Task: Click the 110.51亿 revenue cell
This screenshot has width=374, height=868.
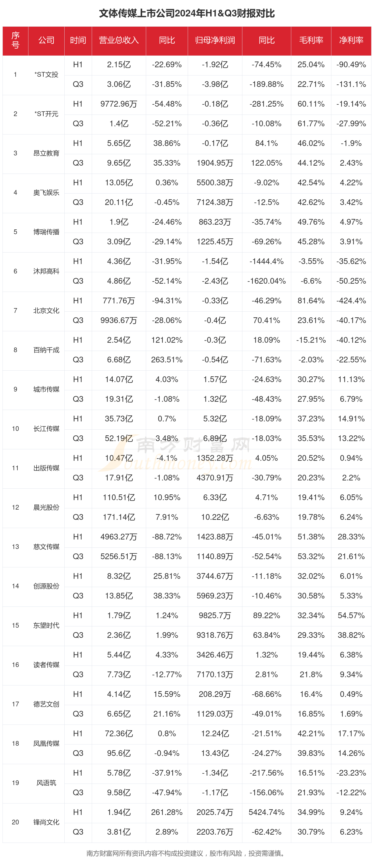Action: (119, 497)
